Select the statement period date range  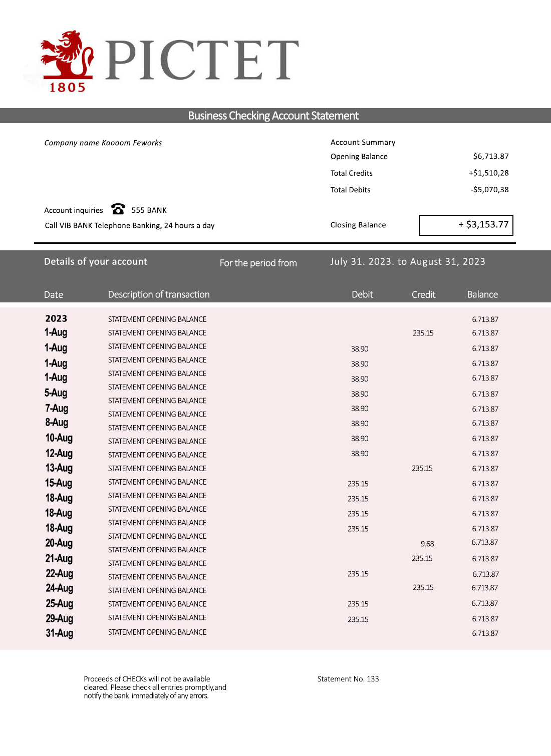[407, 262]
